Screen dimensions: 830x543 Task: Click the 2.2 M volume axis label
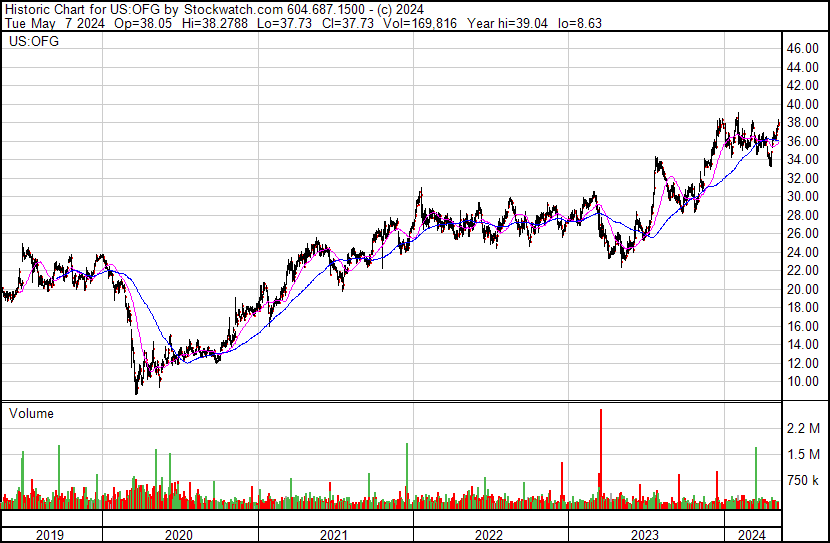click(804, 428)
